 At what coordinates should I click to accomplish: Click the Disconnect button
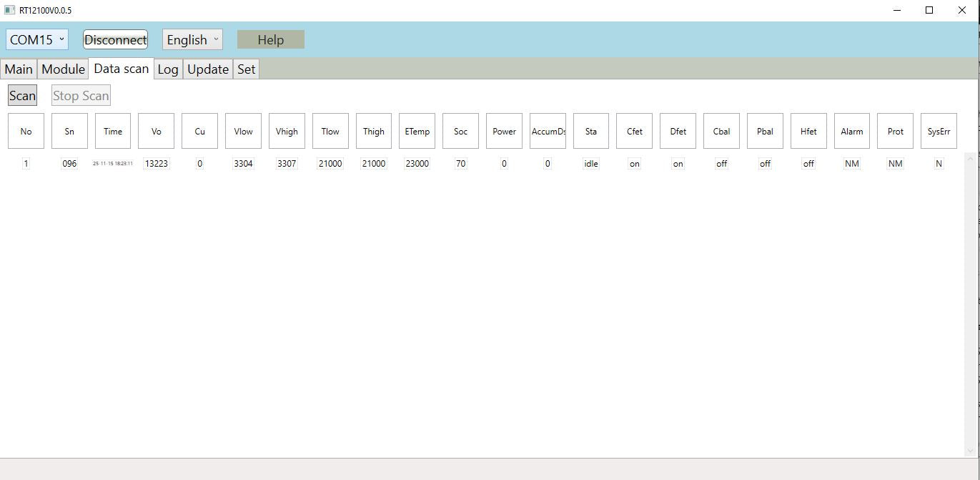[115, 40]
